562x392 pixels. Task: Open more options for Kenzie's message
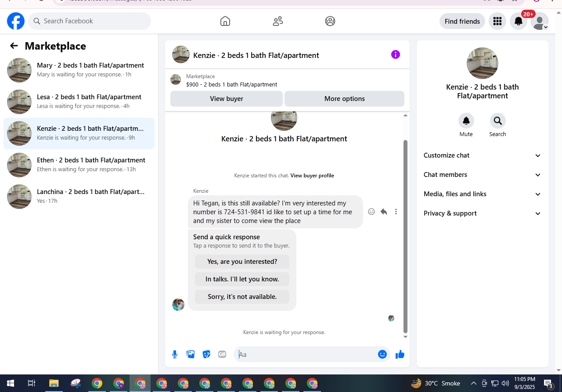[x=396, y=212]
